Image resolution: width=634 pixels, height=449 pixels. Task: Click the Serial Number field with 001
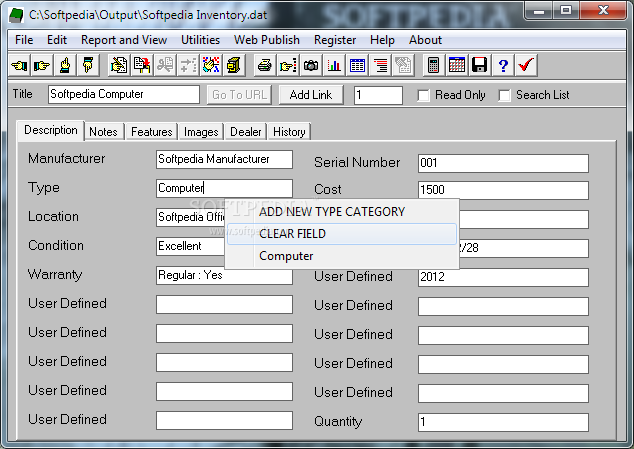503,163
